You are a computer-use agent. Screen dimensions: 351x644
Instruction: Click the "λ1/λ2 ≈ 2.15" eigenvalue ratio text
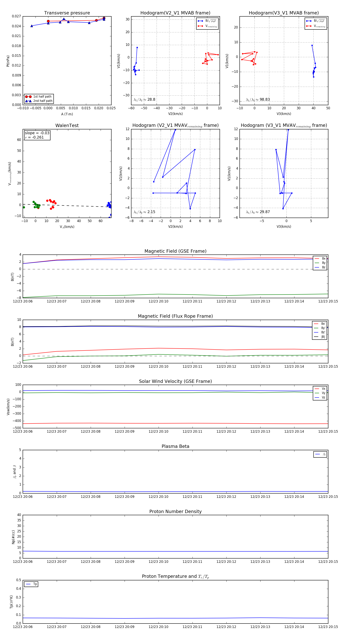click(x=144, y=212)
